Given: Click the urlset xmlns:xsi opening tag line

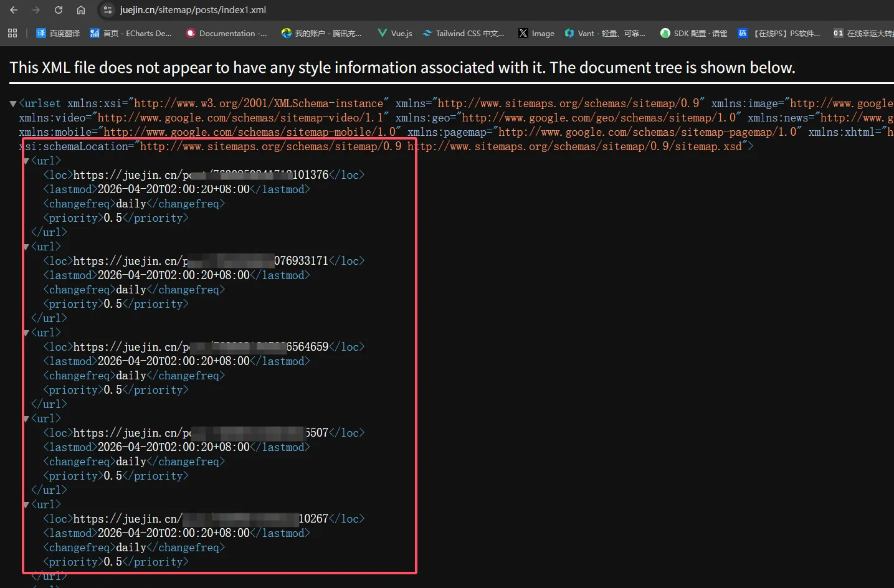Looking at the screenshot, I should [456, 103].
